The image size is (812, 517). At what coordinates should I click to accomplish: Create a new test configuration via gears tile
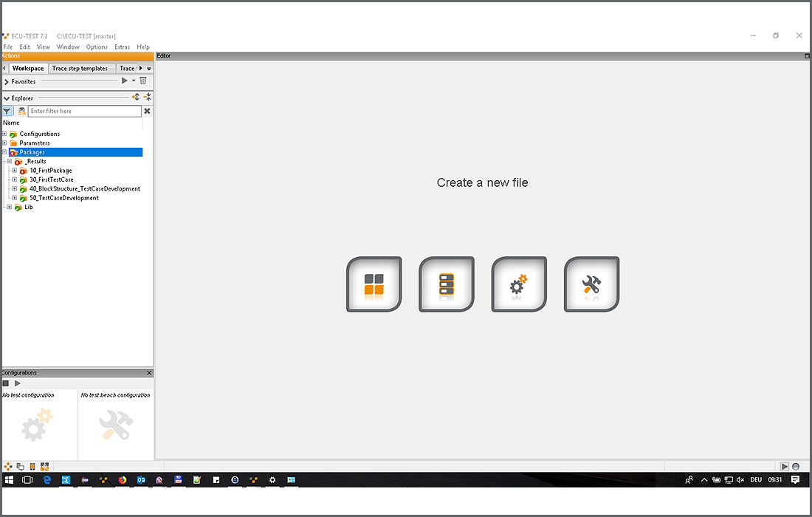tap(519, 284)
